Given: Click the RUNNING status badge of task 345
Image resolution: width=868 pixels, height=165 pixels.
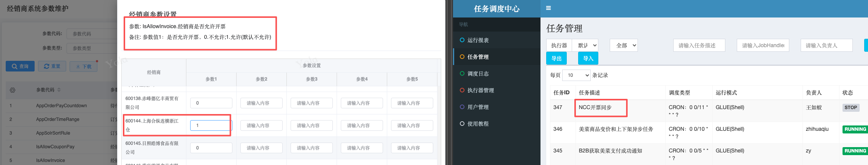Looking at the screenshot, I should pos(855,151).
